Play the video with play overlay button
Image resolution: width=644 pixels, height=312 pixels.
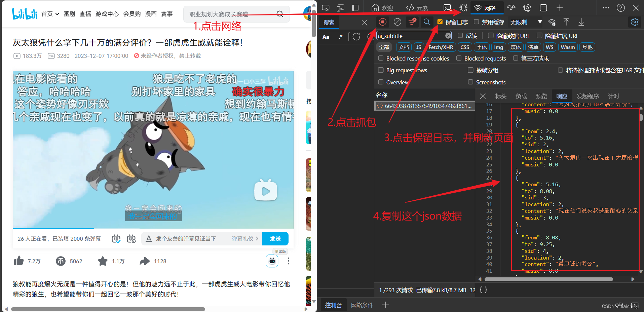[x=266, y=190]
